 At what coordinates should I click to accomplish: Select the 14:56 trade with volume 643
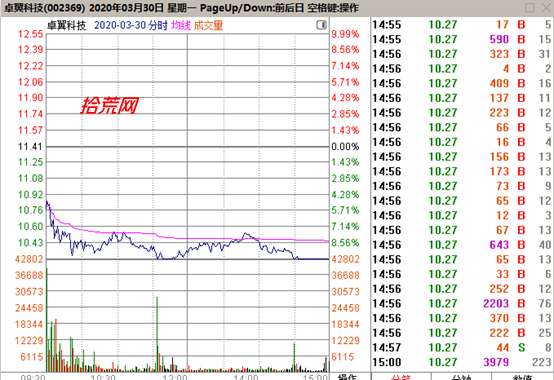[x=462, y=245]
